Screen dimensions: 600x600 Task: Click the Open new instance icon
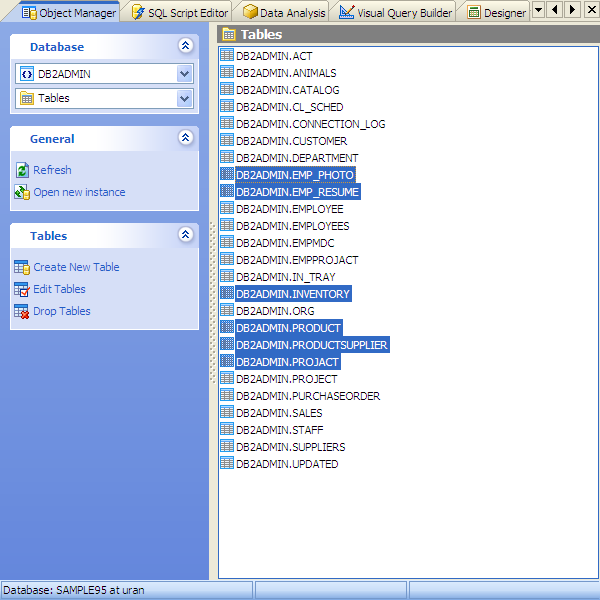pos(22,192)
